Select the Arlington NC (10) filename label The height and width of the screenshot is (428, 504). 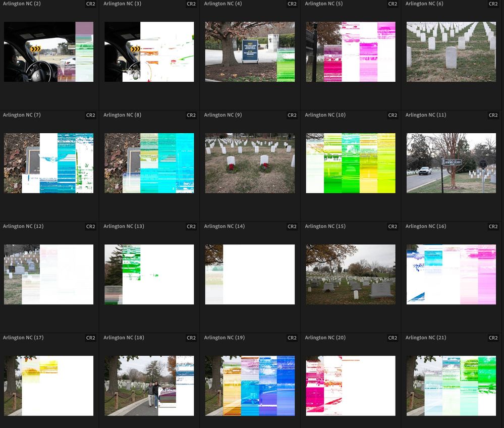pos(325,115)
